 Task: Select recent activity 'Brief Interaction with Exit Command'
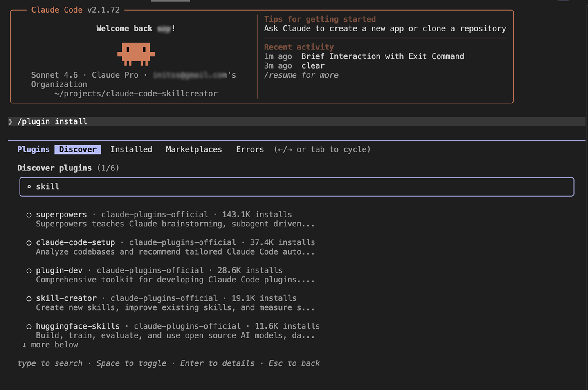click(x=382, y=56)
